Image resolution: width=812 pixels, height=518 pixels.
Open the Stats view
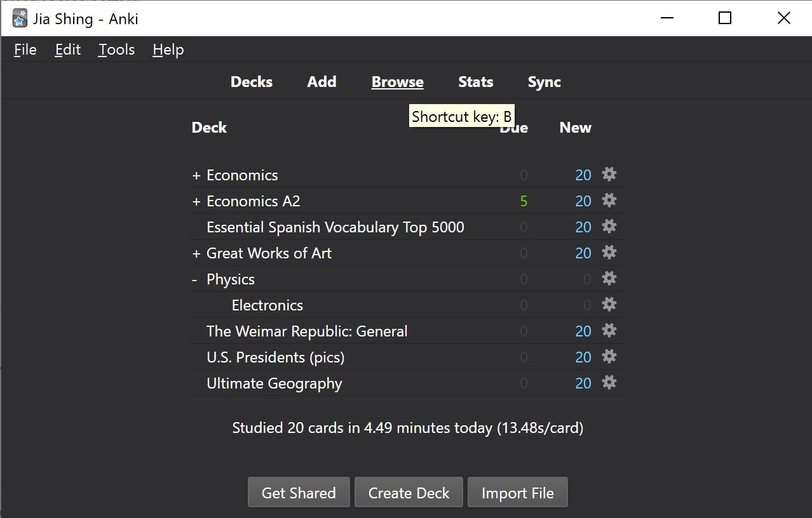coord(476,82)
